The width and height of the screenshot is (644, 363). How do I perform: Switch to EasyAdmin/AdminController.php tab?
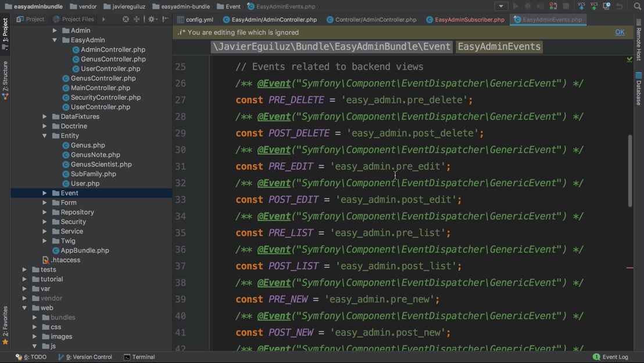270,19
